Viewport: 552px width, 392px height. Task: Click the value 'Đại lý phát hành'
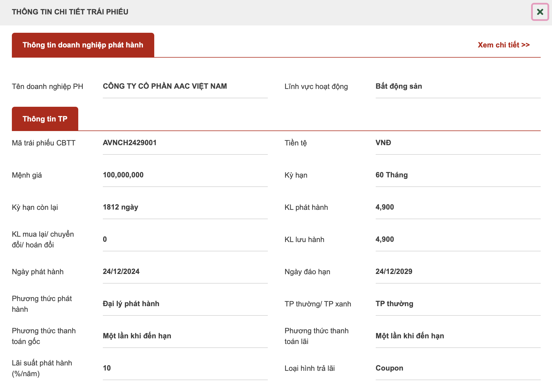131,304
